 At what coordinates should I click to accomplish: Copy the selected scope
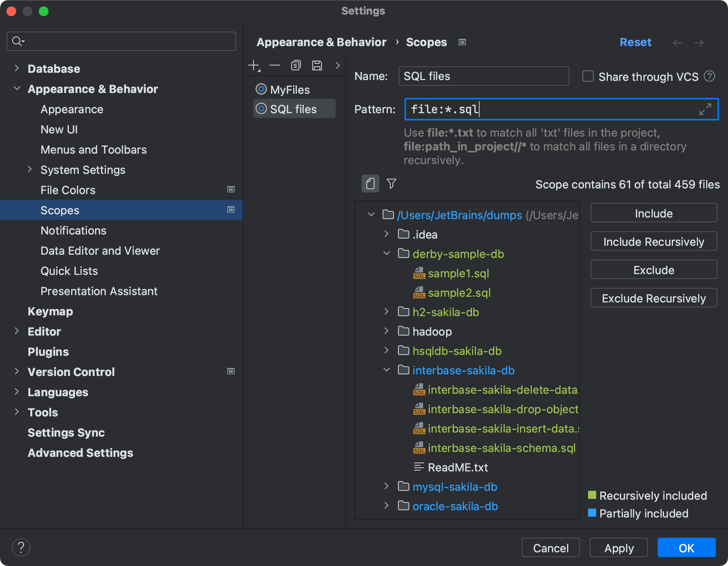(296, 65)
